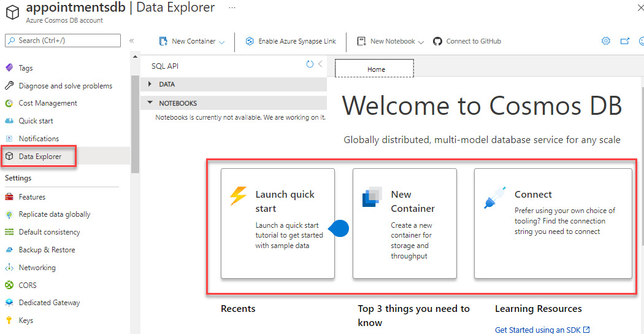Screen dimensions: 644x334
Task: Open Get Started using an SDK link
Action: click(x=542, y=330)
